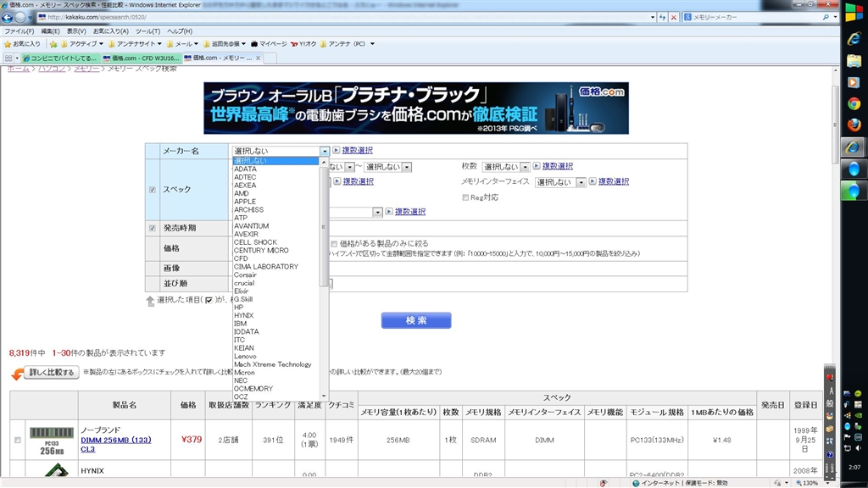Enable the Reg対応 checkbox
The height and width of the screenshot is (488, 868).
[x=465, y=197]
